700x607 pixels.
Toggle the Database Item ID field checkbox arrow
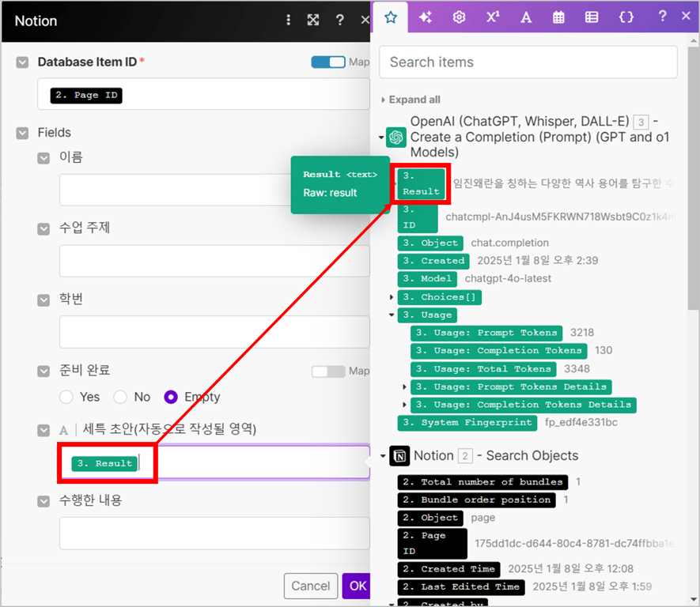[x=22, y=62]
